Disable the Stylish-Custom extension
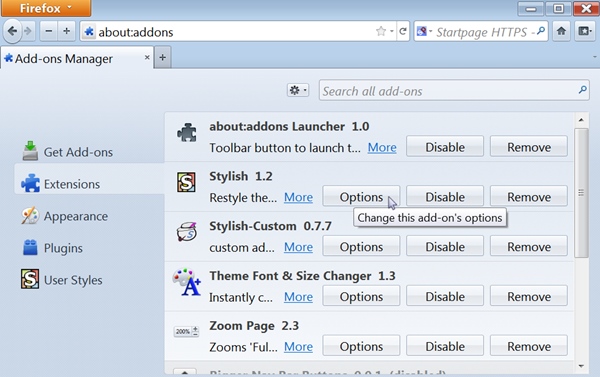This screenshot has height=377, width=600. 445,246
